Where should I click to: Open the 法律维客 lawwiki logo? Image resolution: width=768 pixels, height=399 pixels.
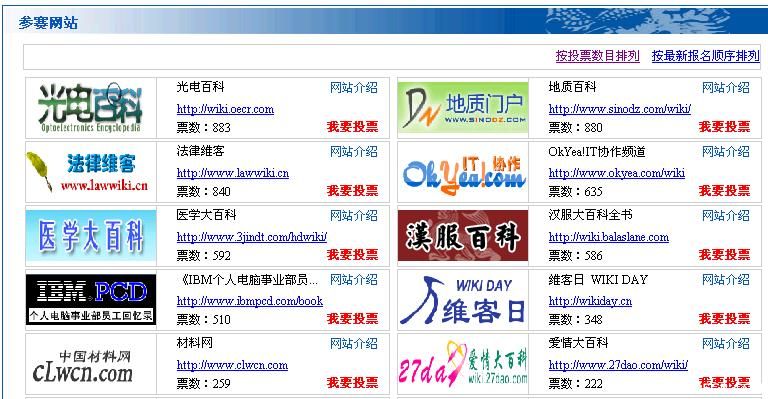click(91, 172)
